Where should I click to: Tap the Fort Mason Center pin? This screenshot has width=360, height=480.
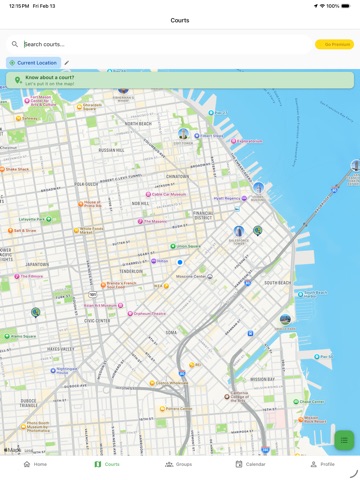click(x=27, y=101)
